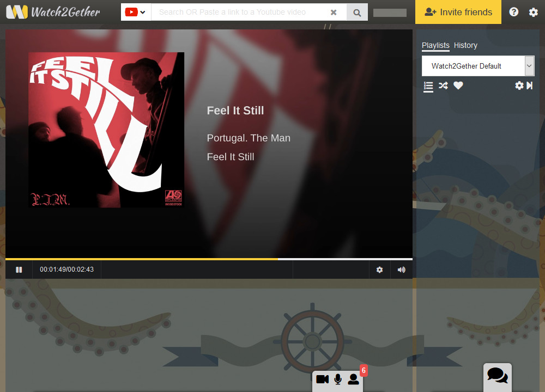Enable microphone icon
Screen dimensions: 545x392
click(338, 379)
